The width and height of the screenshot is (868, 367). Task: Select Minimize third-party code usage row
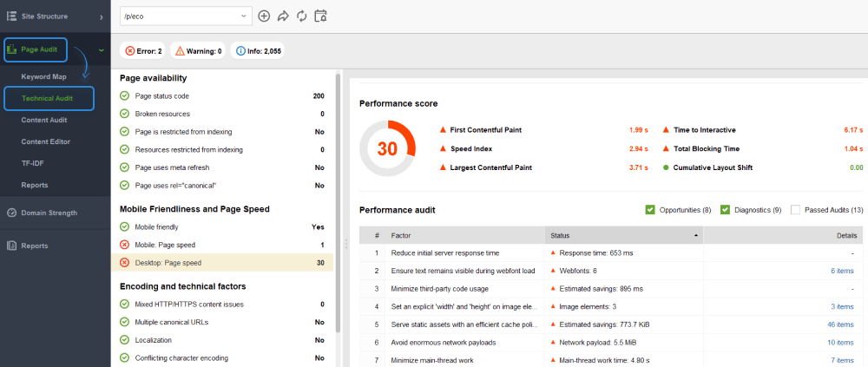tap(610, 288)
